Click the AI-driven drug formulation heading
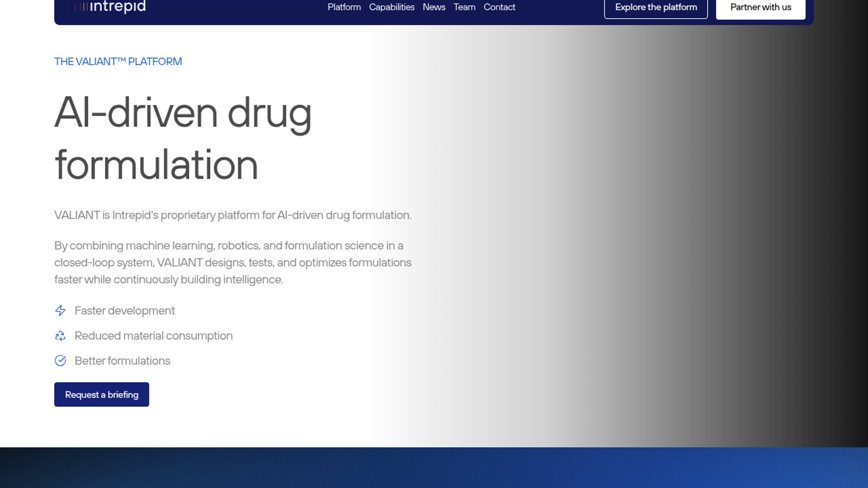This screenshot has width=868, height=488. 183,138
